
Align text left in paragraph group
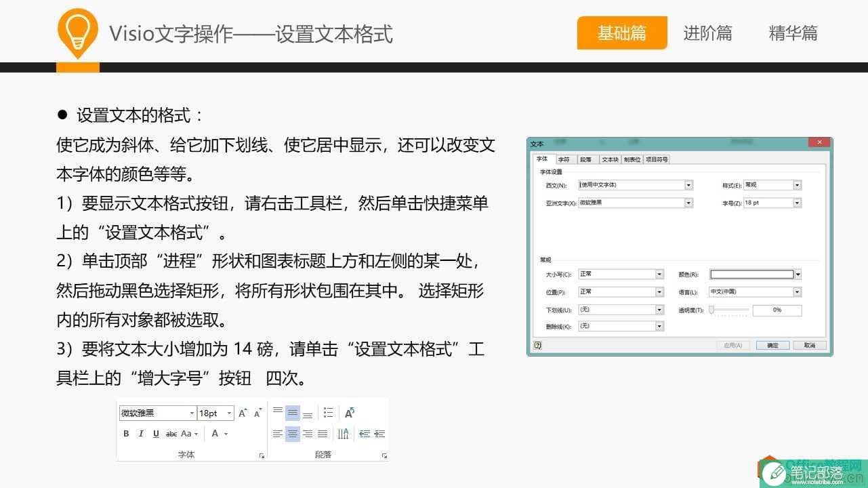[278, 434]
